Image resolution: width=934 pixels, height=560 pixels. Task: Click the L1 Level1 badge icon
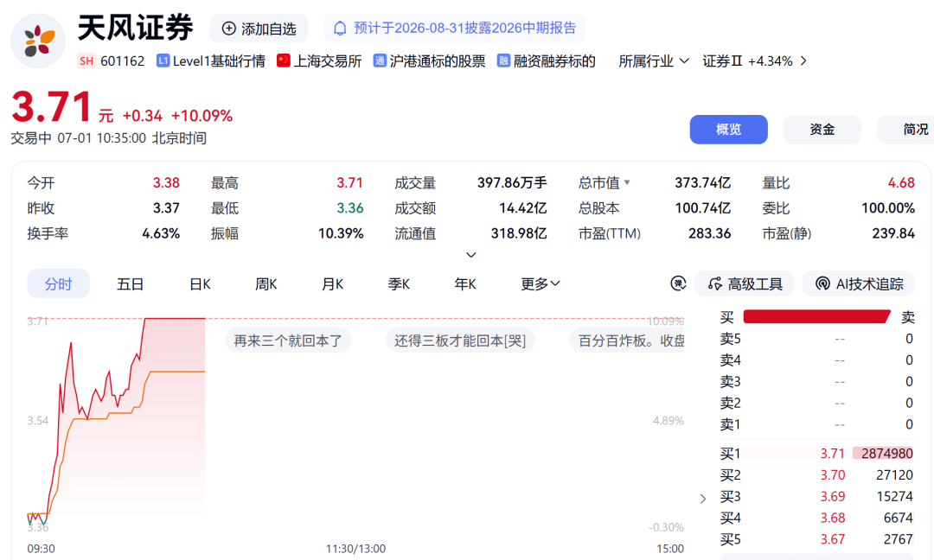click(x=163, y=60)
